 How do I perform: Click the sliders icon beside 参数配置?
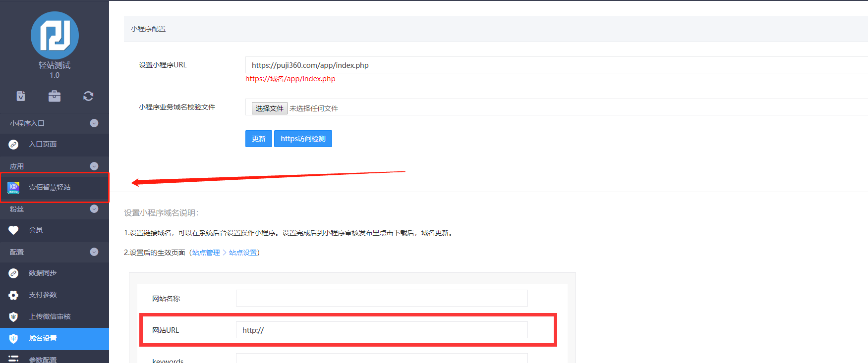13,359
